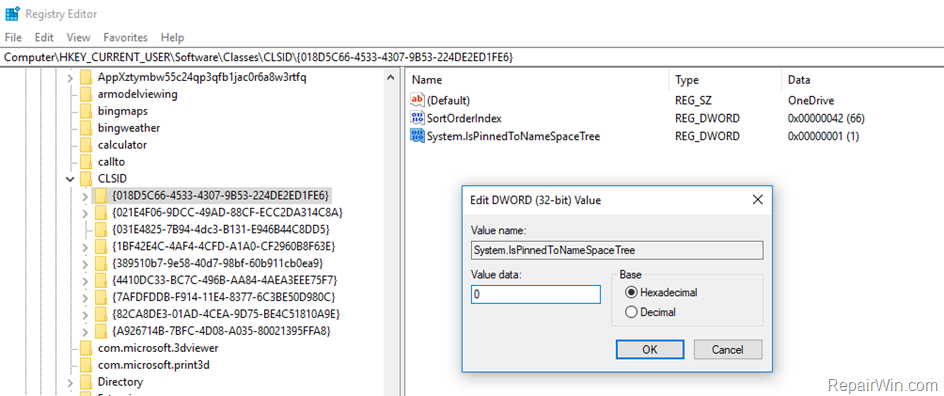The width and height of the screenshot is (944, 396).
Task: Click the OneDrive data cell
Action: pyautogui.click(x=810, y=100)
